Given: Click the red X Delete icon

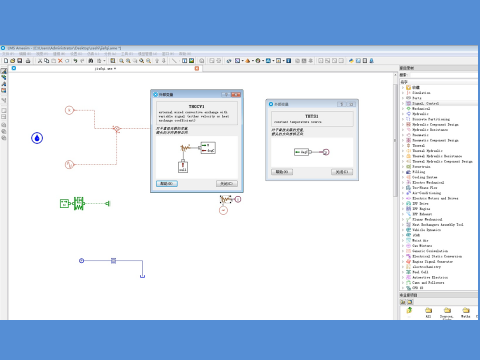Looking at the screenshot, I should [x=60, y=61].
